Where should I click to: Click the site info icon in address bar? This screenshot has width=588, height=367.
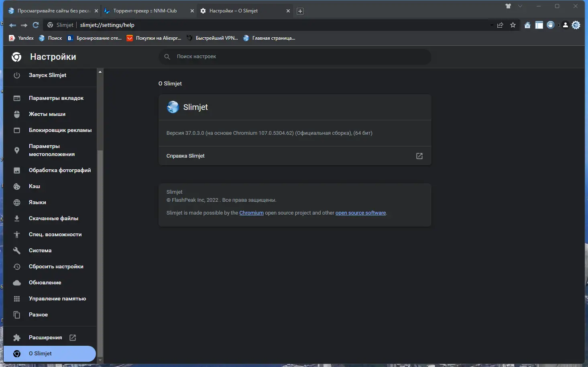50,25
